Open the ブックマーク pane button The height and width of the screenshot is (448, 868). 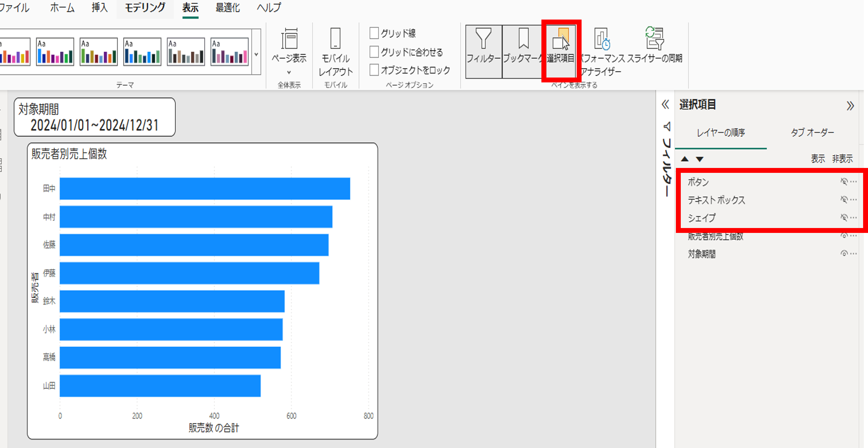point(522,51)
